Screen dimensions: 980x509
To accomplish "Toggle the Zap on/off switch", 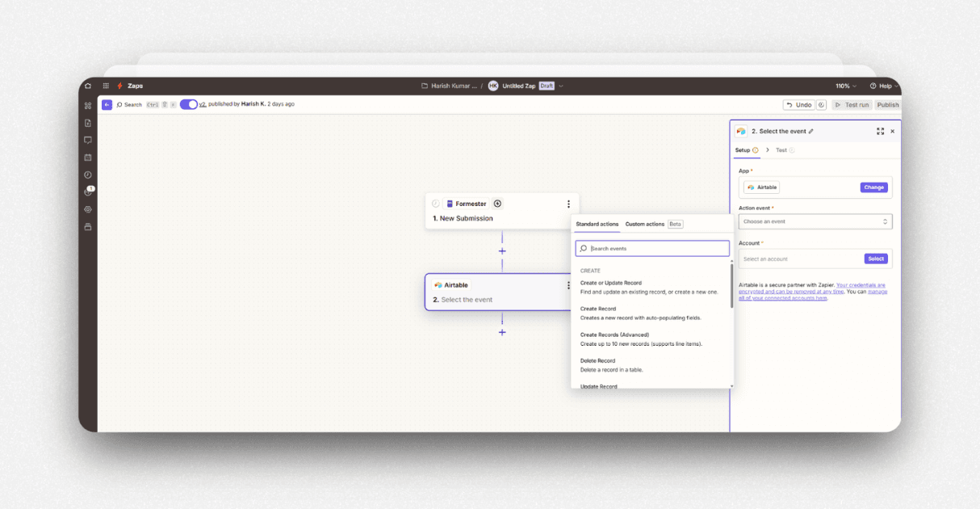I will coord(189,104).
